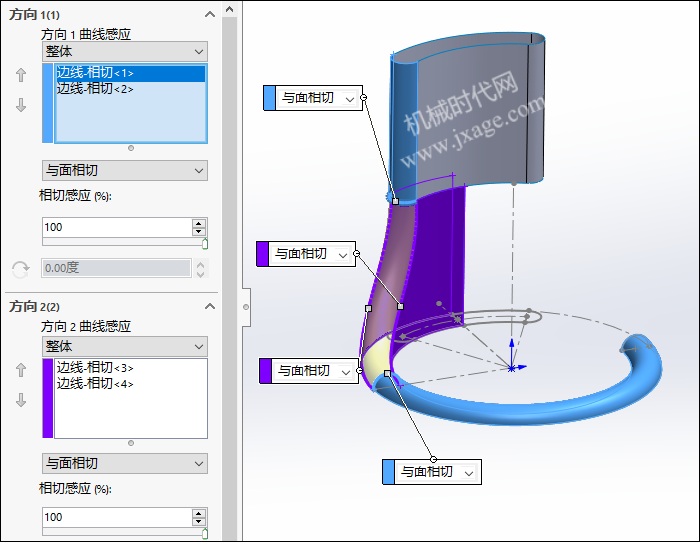Open bottom blue 与面相切 callout dropdown
Image resolution: width=700 pixels, height=542 pixels.
point(468,473)
